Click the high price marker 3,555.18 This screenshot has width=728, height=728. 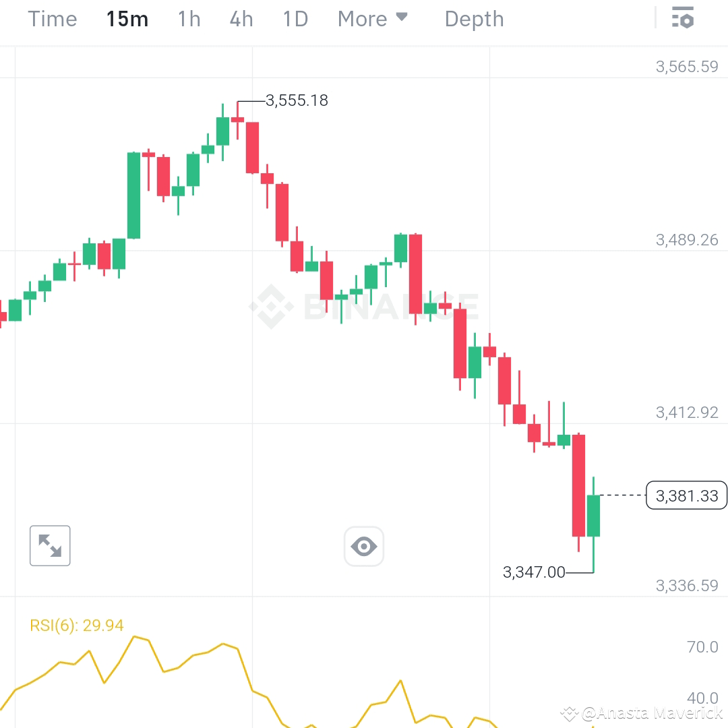coord(297,100)
